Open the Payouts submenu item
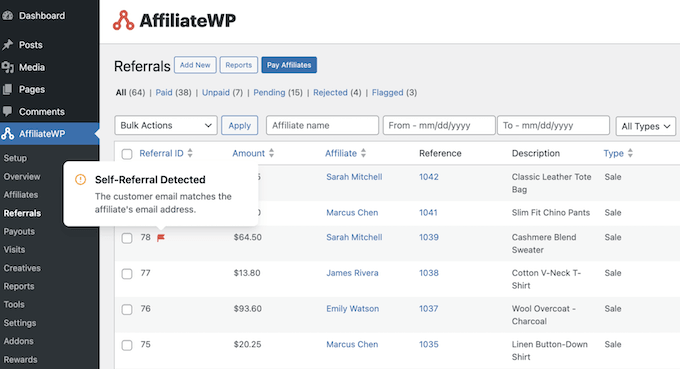Viewport: 680px width, 369px height. pos(19,232)
